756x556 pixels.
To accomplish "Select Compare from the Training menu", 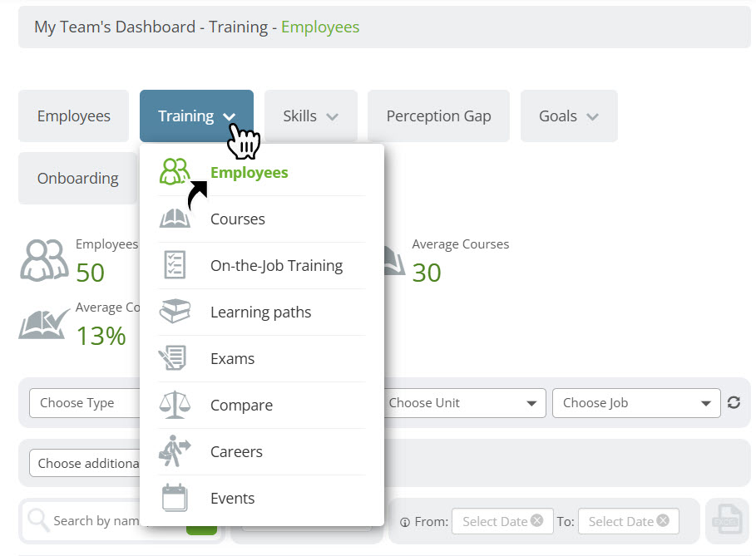I will pos(262,406).
